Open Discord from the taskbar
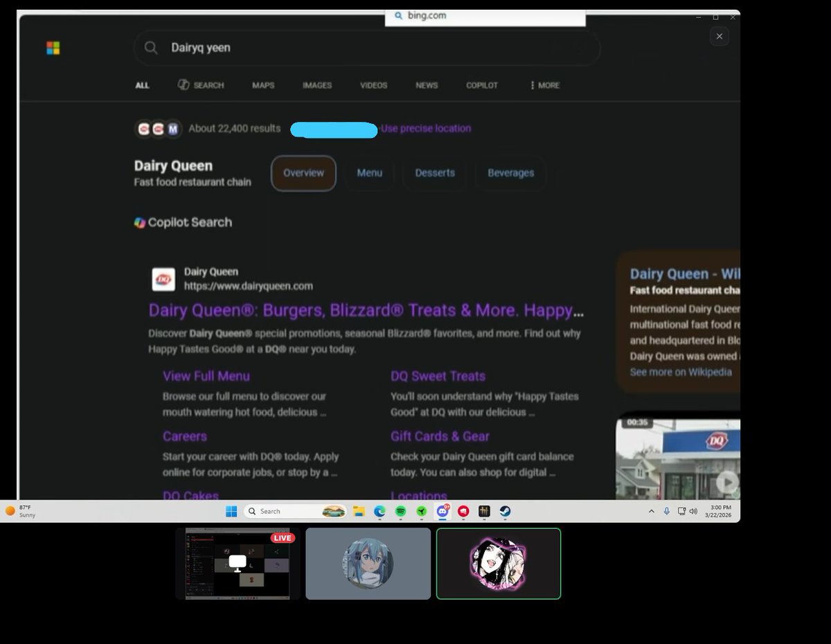This screenshot has height=644, width=831. [442, 511]
